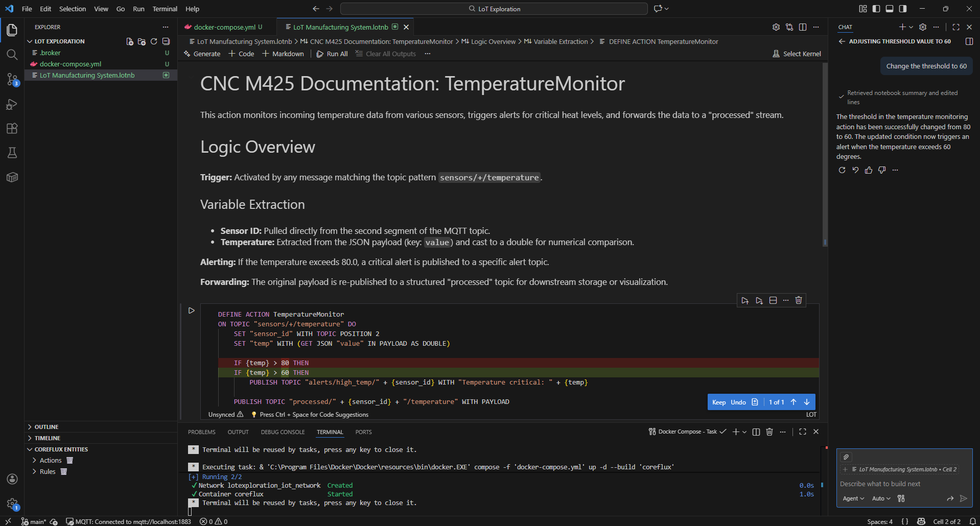Open Source Control view from activity bar
This screenshot has width=980, height=526.
pos(12,80)
